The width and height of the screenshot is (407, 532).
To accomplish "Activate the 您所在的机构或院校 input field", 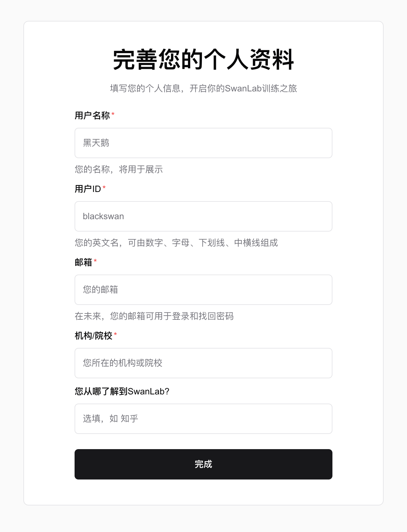I will click(x=203, y=363).
